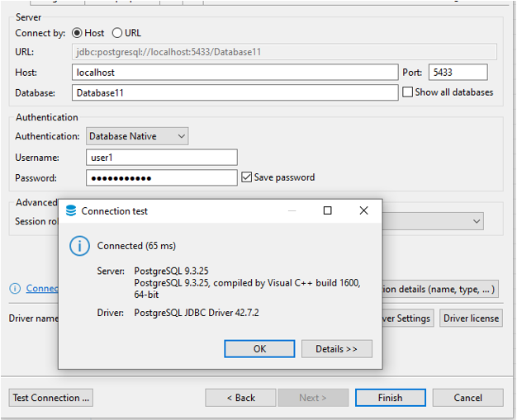Expand Details >> in Connection test dialog
The height and width of the screenshot is (420, 517).
pyautogui.click(x=337, y=348)
